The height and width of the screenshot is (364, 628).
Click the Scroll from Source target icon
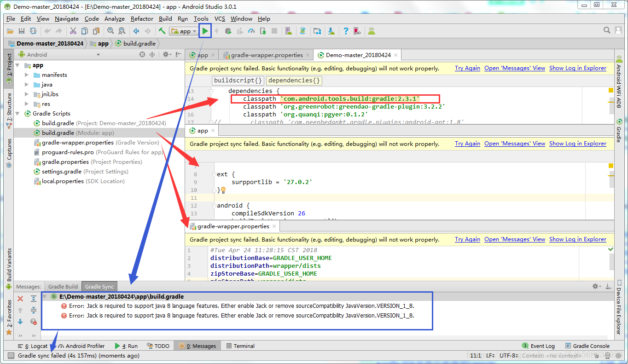coord(142,54)
